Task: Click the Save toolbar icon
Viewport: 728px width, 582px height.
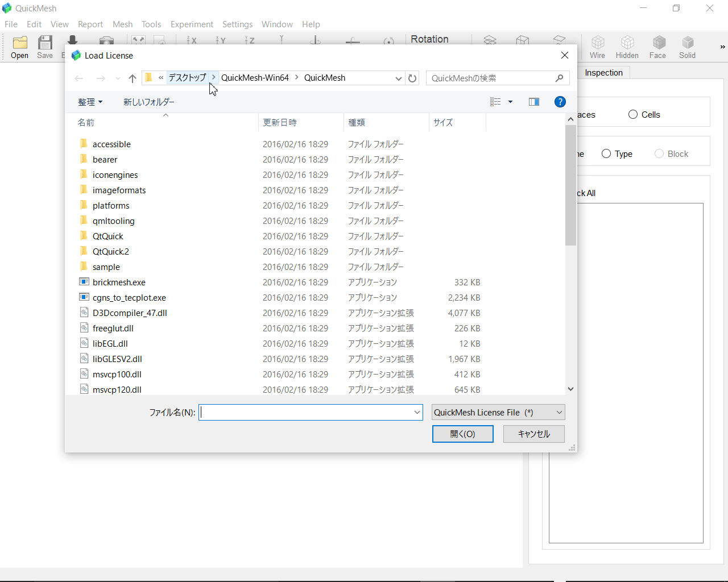Action: click(x=45, y=47)
